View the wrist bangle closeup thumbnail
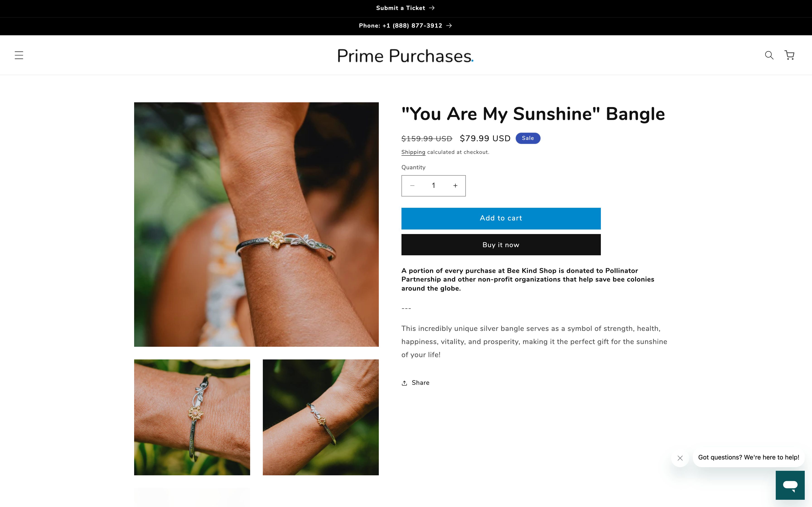The height and width of the screenshot is (507, 812). (x=192, y=417)
